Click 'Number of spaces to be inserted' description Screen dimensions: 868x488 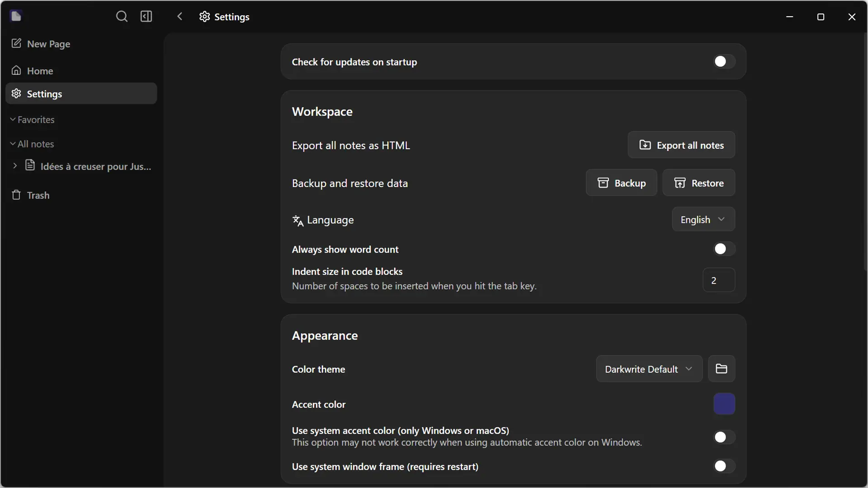[x=414, y=286]
